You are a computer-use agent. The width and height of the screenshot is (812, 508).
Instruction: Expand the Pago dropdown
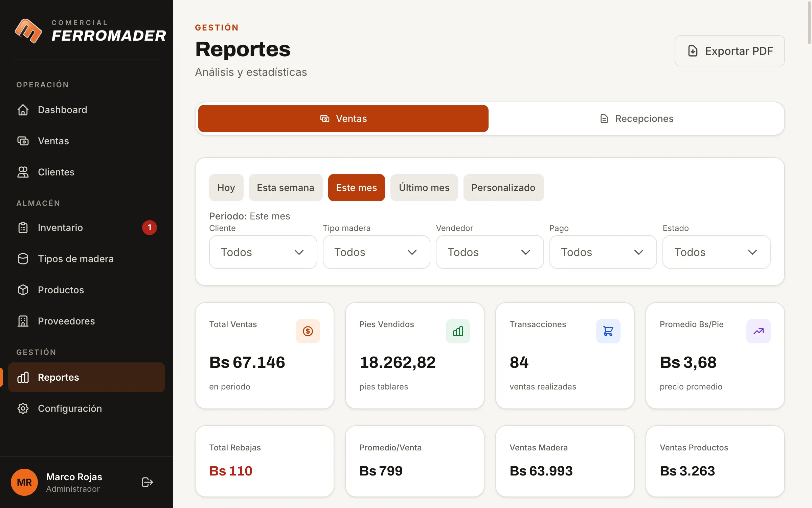tap(603, 252)
